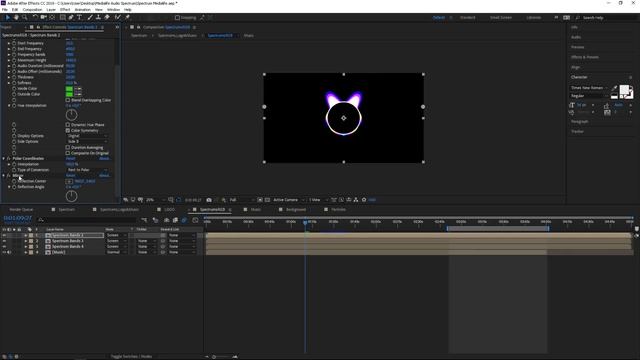Screen dimensions: 640x360
Task: Open the Type of Conversion dropdown
Action: click(87, 170)
